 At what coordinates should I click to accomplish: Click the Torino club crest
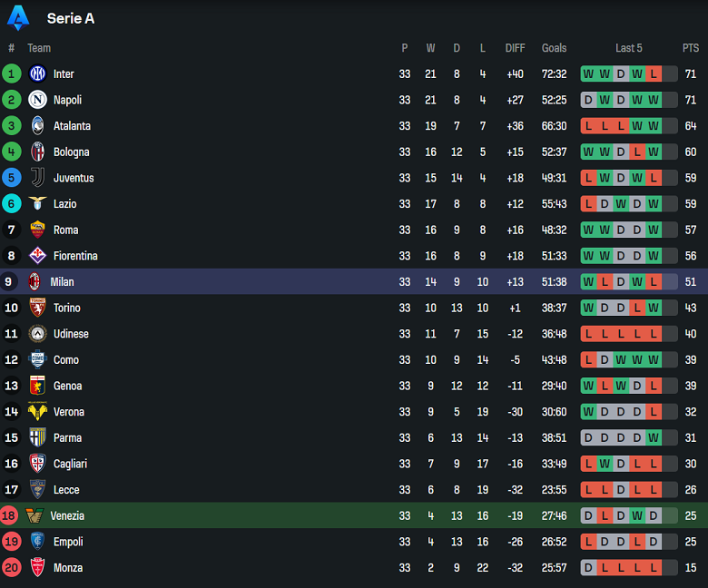(37, 308)
